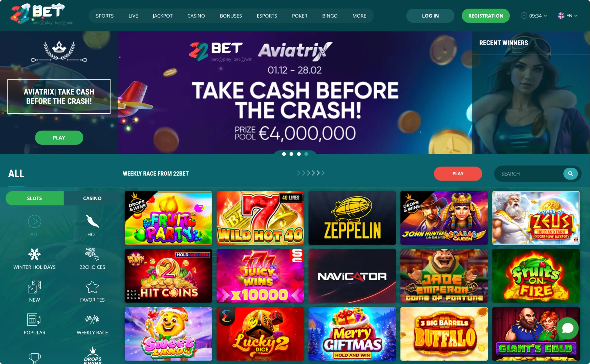Switch the game list to SLOTS
590x364 pixels.
point(34,198)
